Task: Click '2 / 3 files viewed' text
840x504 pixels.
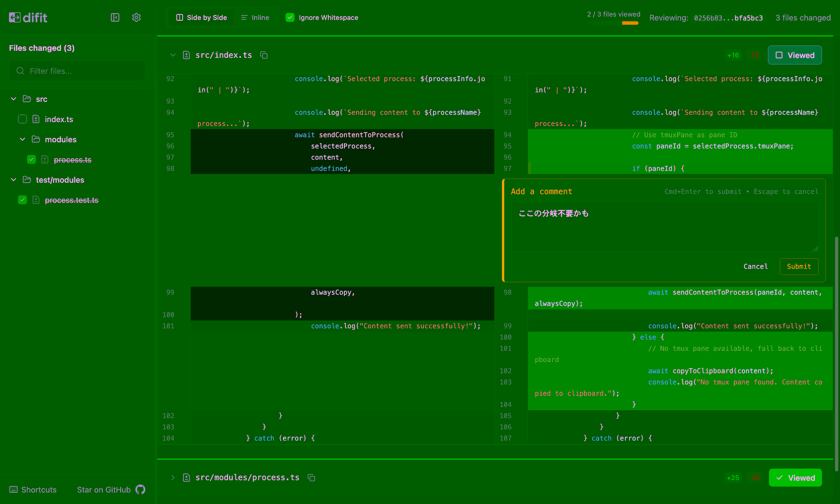Action: [x=613, y=14]
